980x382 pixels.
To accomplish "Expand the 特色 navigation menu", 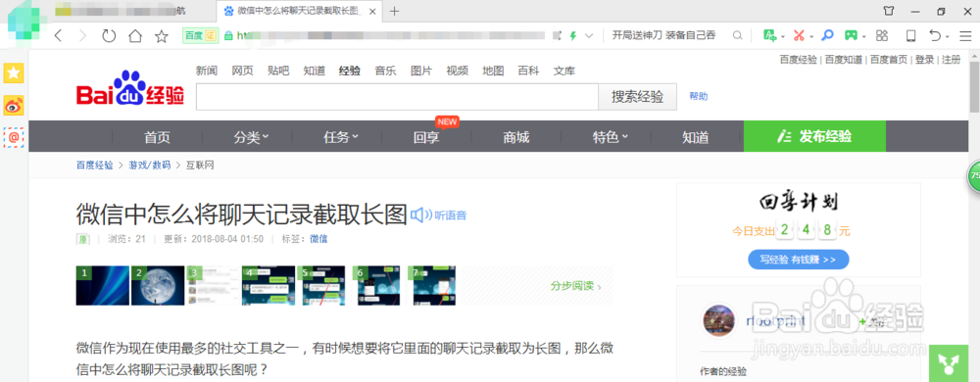I will tap(611, 137).
